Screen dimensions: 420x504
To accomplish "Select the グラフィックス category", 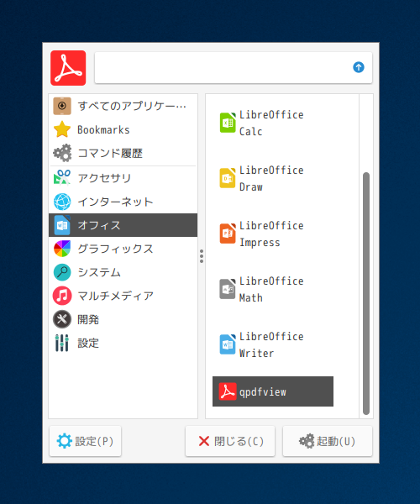I will point(123,249).
